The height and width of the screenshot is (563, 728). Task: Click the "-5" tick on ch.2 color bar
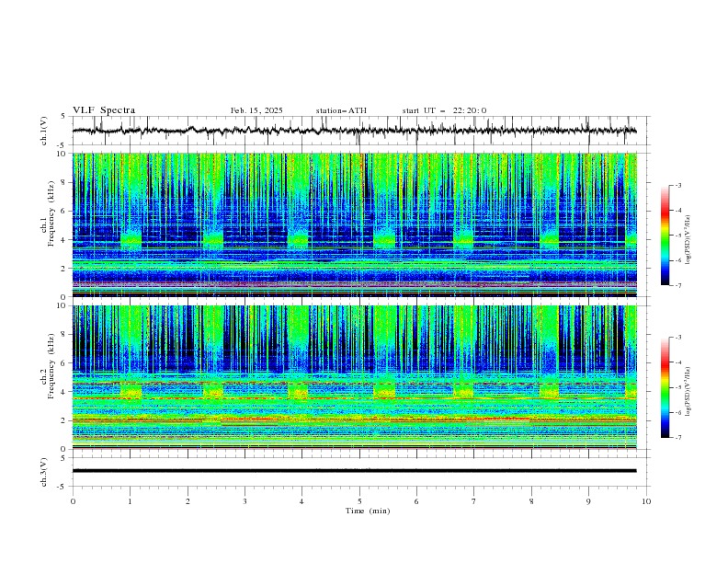(x=677, y=387)
